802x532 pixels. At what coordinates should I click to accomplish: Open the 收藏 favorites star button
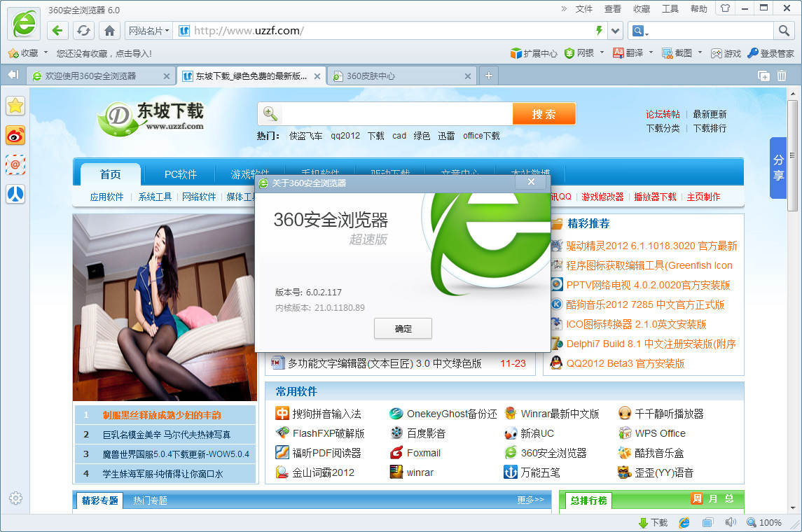tap(23, 53)
